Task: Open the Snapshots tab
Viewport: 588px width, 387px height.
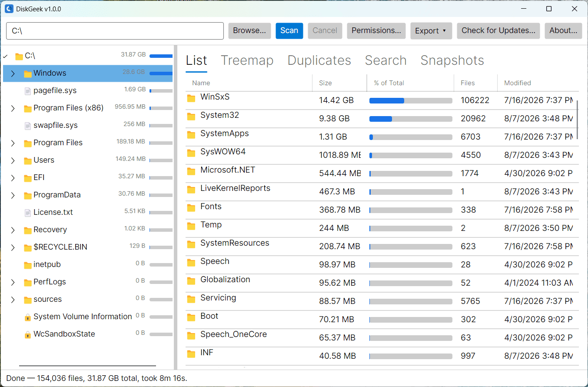Action: (x=452, y=60)
